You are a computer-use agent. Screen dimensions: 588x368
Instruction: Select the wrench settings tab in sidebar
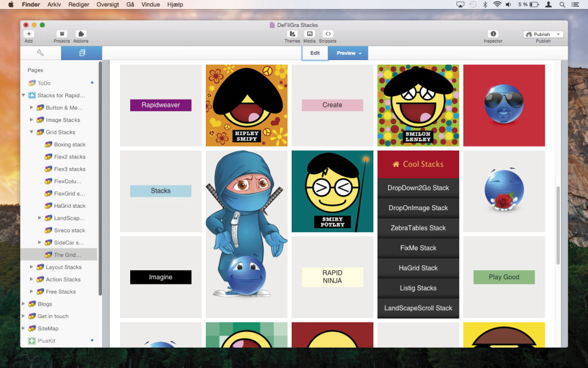(x=41, y=53)
